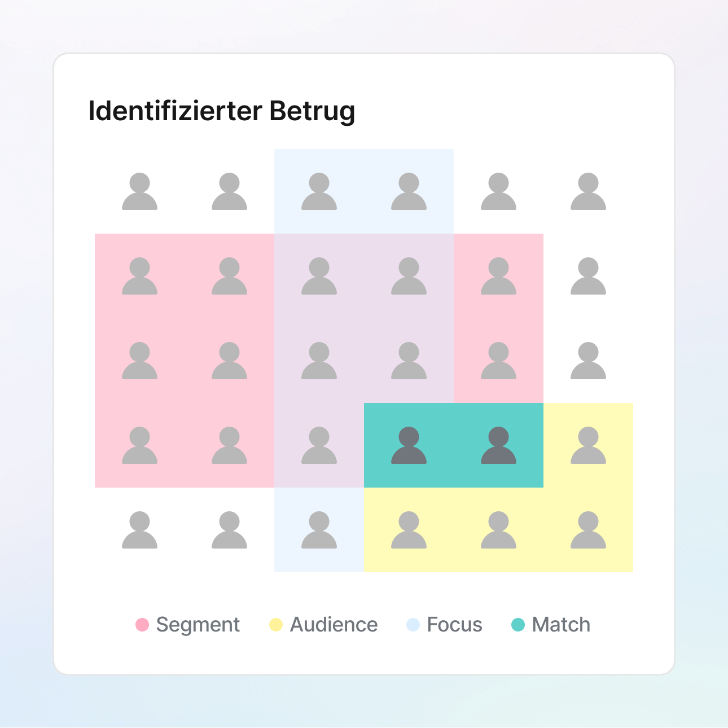Pick the yellow Audience person in bottom-right corner
The image size is (728, 728).
click(588, 530)
